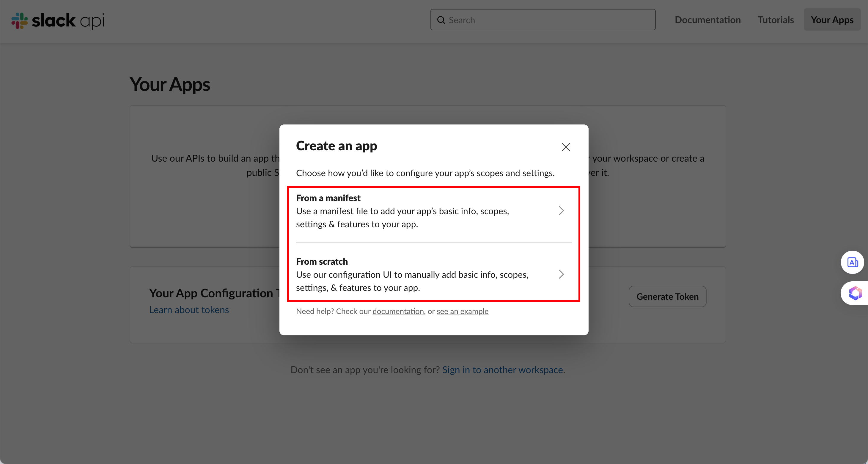
Task: Click the Your Apps page heading
Action: 170,85
